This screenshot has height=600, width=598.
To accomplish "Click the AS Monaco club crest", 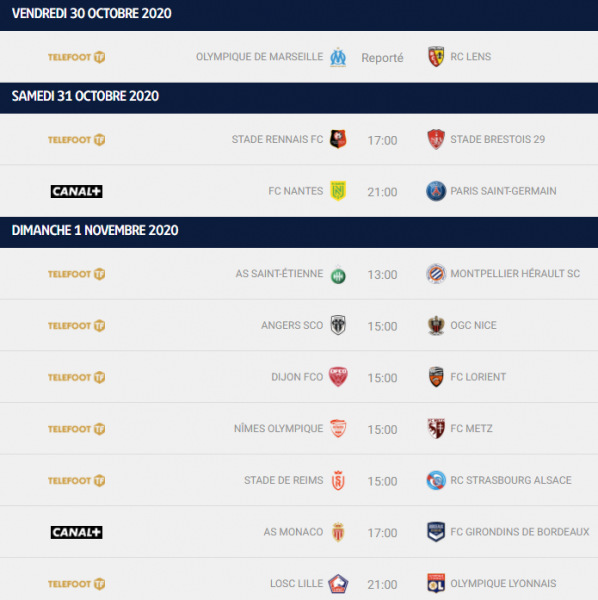I will click(x=338, y=532).
